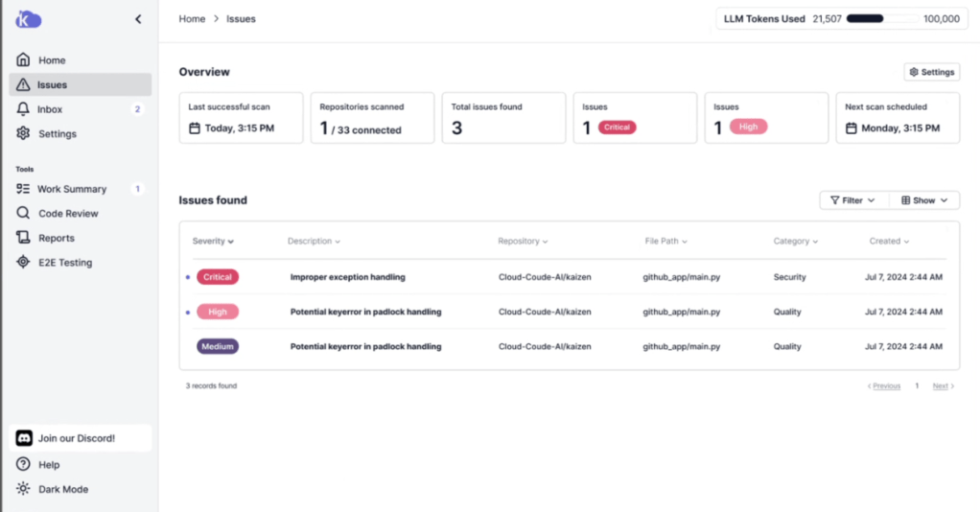The image size is (980, 512).
Task: Click the E2E Testing target icon
Action: tap(24, 263)
